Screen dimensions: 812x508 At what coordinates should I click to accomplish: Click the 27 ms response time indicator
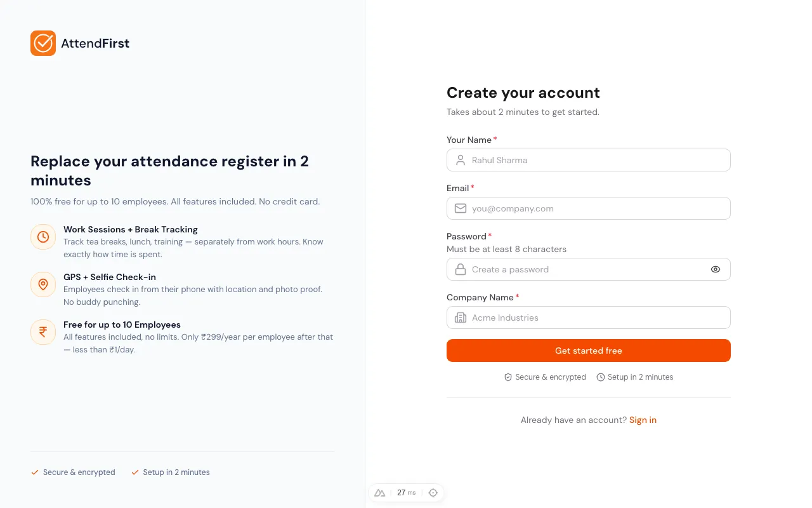(x=407, y=493)
